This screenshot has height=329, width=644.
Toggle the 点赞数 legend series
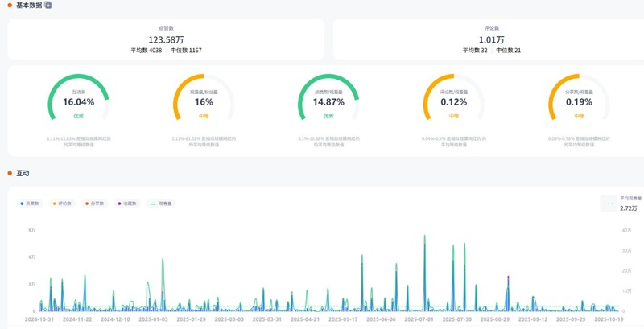point(29,204)
